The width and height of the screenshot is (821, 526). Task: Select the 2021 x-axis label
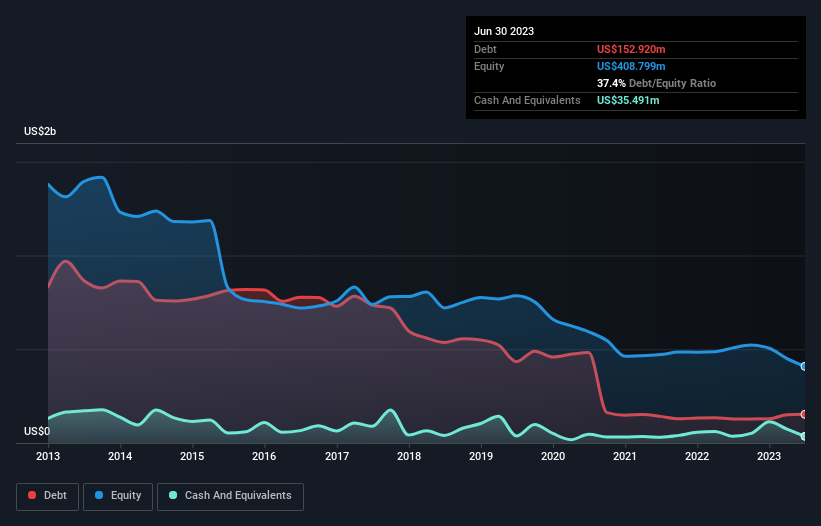point(625,456)
